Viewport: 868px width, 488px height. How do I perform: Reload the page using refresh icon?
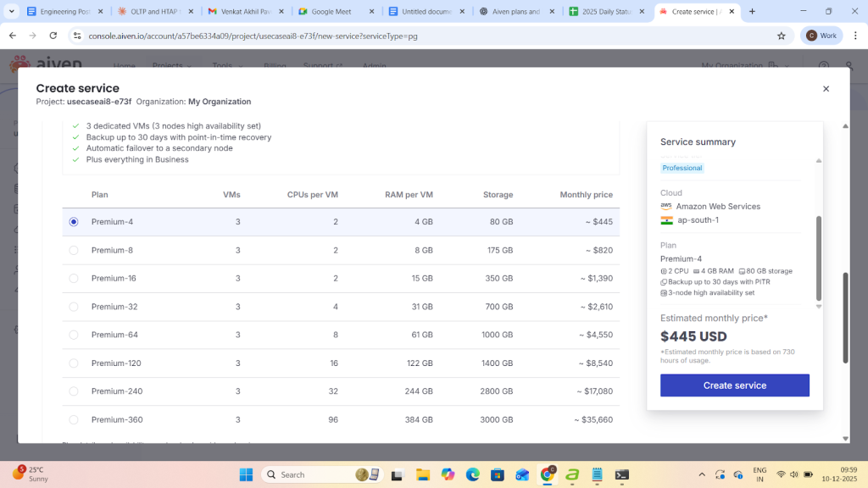point(53,36)
